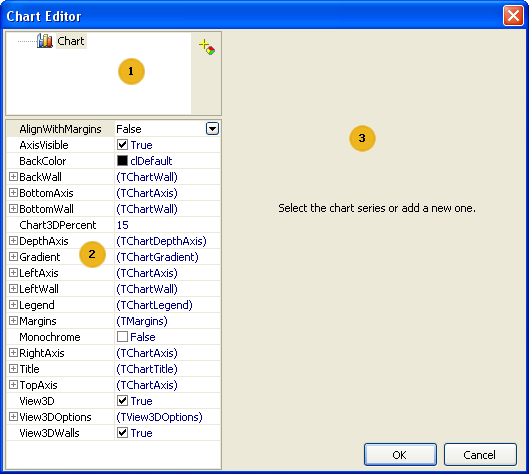Expand the Gradient property node
Viewport: 529px width, 474px height.
[x=13, y=257]
